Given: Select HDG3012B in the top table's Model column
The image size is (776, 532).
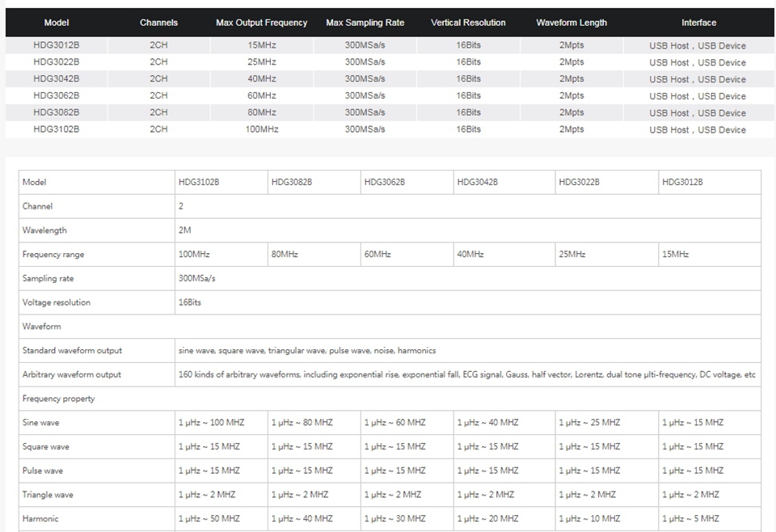Looking at the screenshot, I should (57, 45).
